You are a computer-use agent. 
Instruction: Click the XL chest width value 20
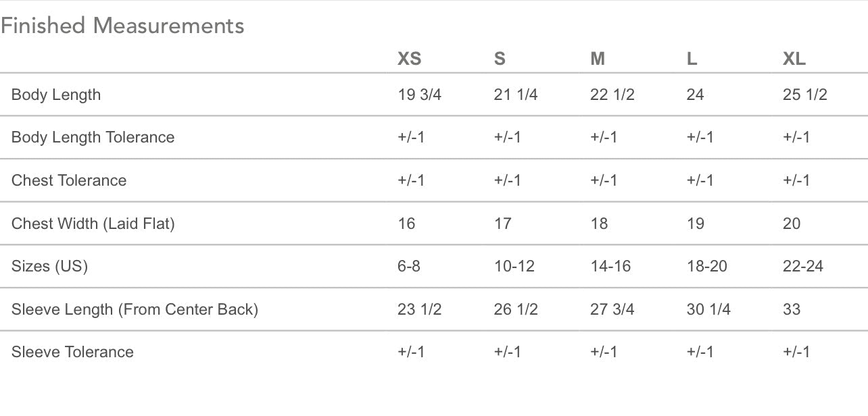click(792, 224)
